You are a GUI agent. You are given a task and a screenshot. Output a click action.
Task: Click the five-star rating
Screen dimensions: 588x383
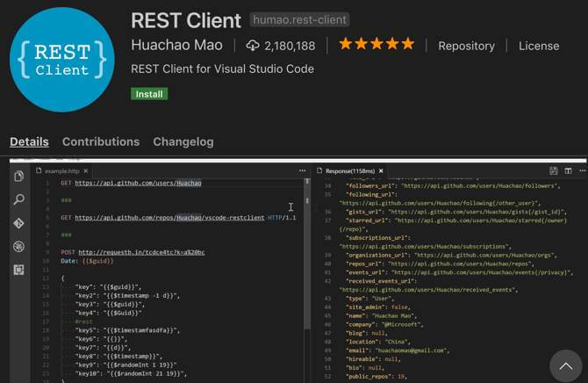pos(376,44)
